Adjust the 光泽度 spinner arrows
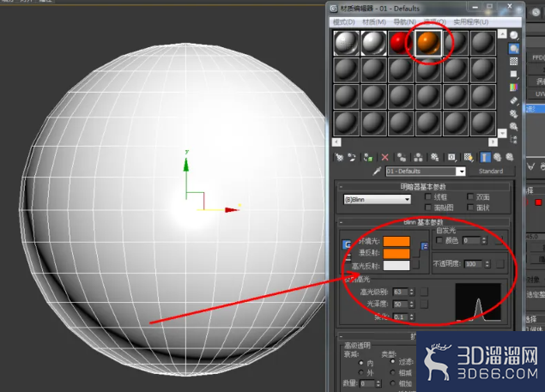Screen dimensions: 545x392 pyautogui.click(x=412, y=304)
